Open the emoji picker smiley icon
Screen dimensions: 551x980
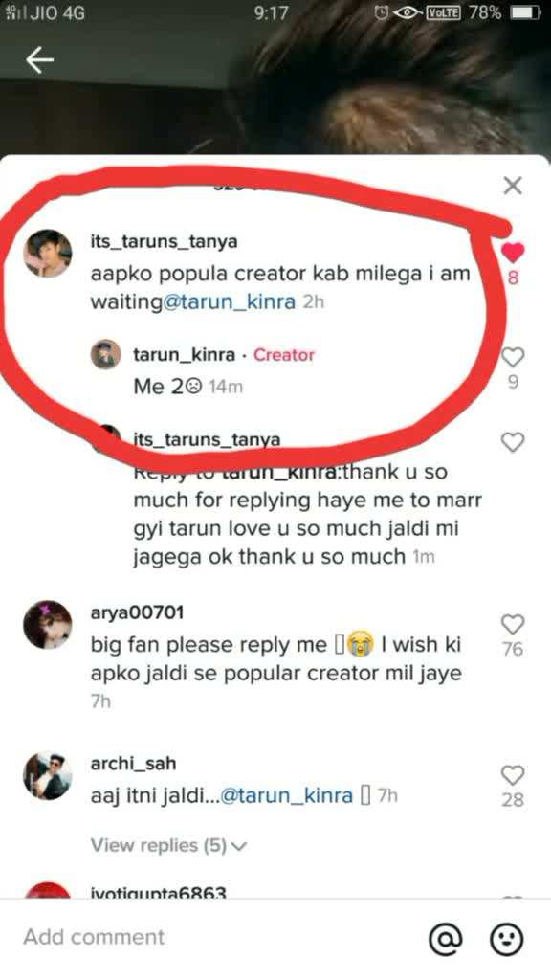click(506, 938)
